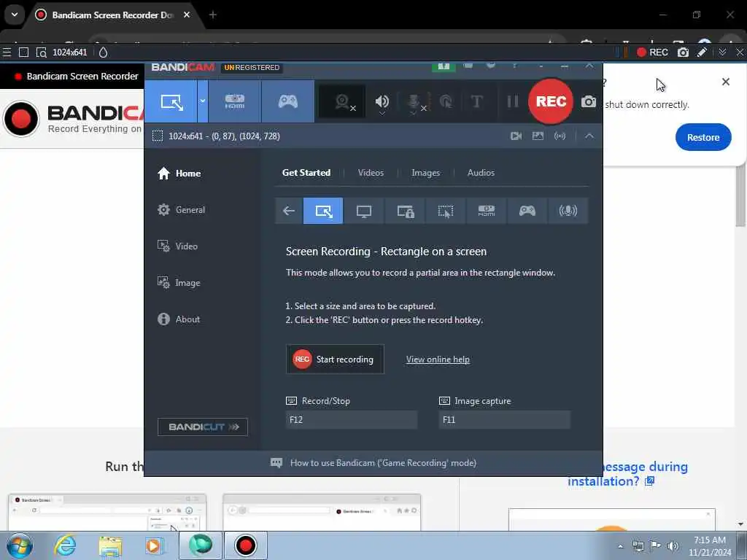Switch to the Images tab
747x560 pixels.
[425, 173]
